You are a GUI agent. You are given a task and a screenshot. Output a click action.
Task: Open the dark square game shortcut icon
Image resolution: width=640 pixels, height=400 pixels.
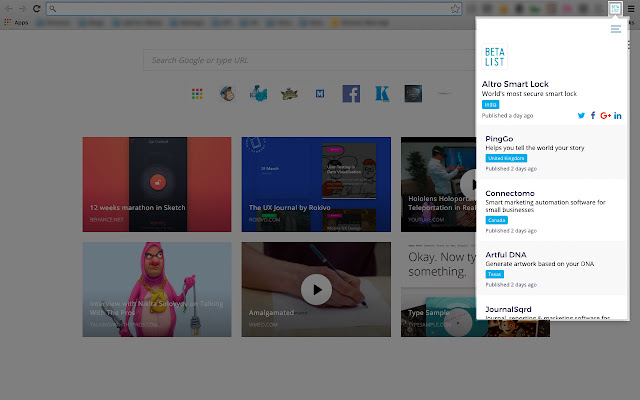pos(413,94)
